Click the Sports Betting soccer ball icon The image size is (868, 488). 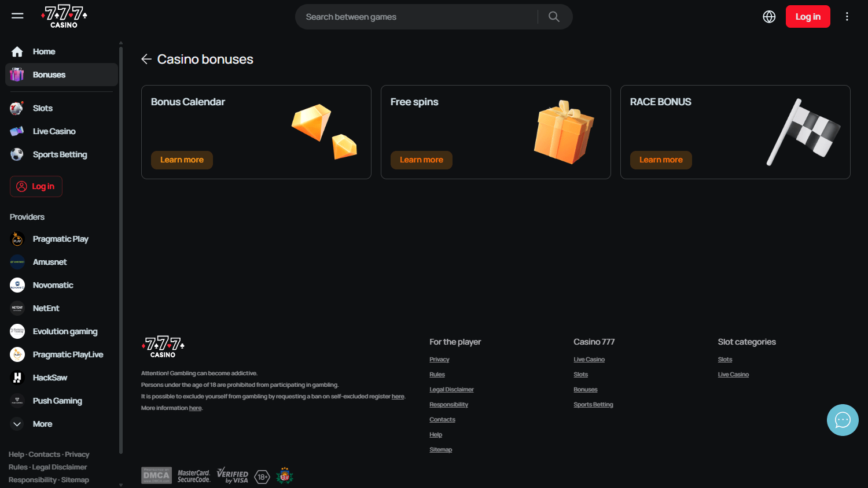(x=17, y=154)
